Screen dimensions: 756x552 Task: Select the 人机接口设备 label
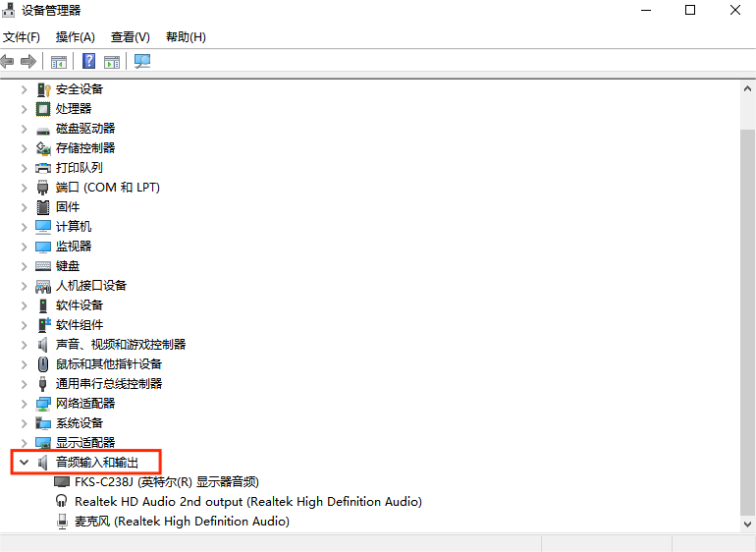[91, 286]
